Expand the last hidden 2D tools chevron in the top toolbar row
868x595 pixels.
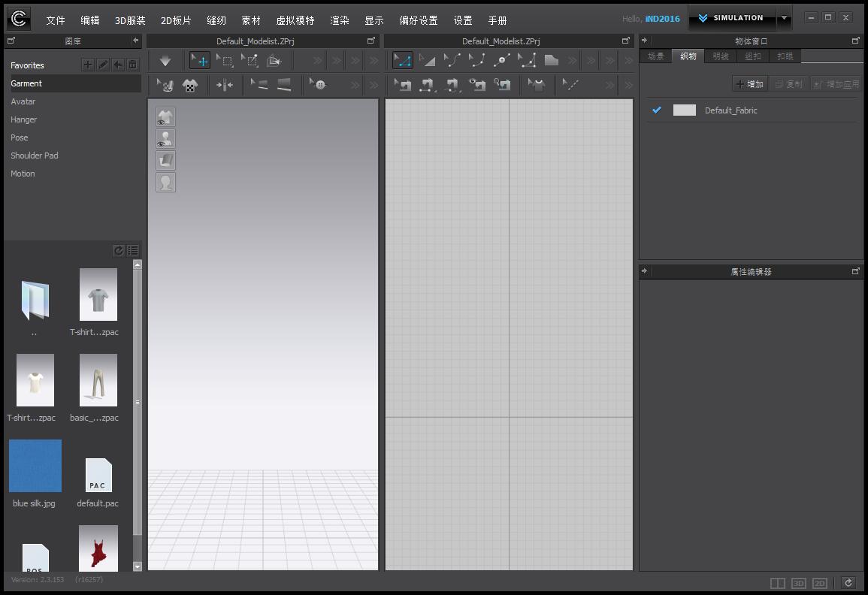pyautogui.click(x=628, y=61)
